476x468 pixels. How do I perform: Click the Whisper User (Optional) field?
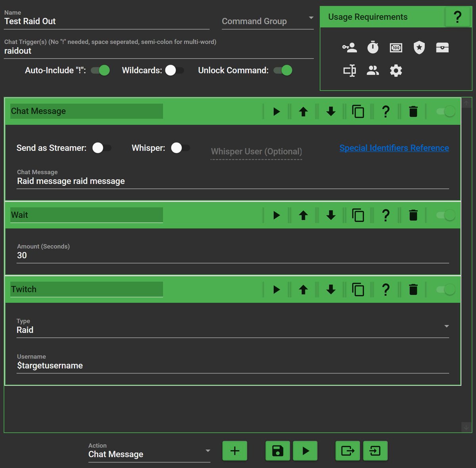(x=256, y=152)
